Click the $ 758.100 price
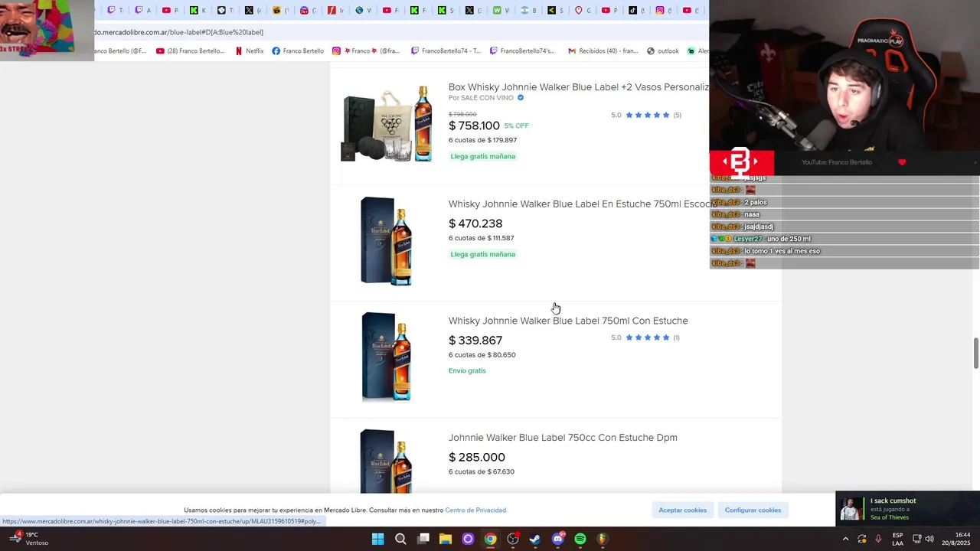This screenshot has width=980, height=551. (x=474, y=126)
